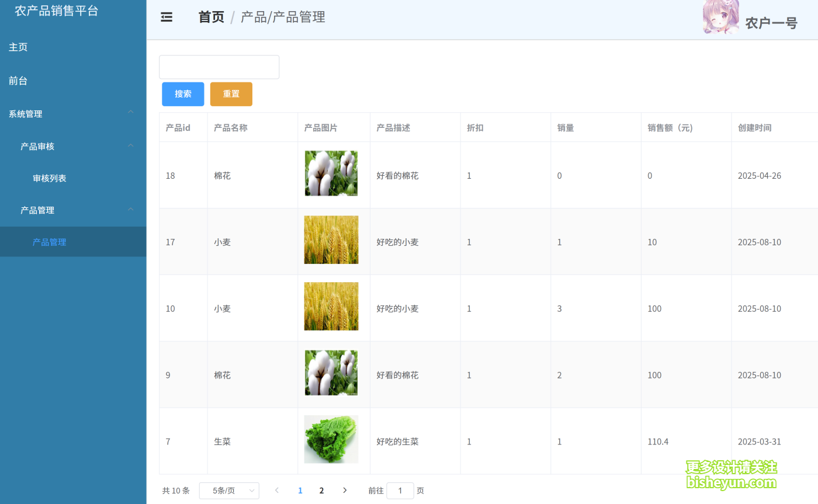Click the previous page arrow
Screen dimensions: 818x504
click(x=276, y=491)
